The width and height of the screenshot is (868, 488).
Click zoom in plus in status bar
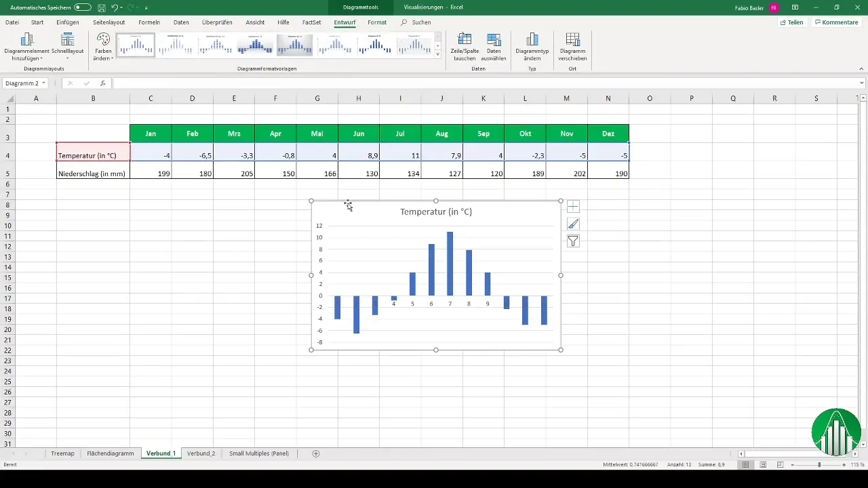pos(844,465)
